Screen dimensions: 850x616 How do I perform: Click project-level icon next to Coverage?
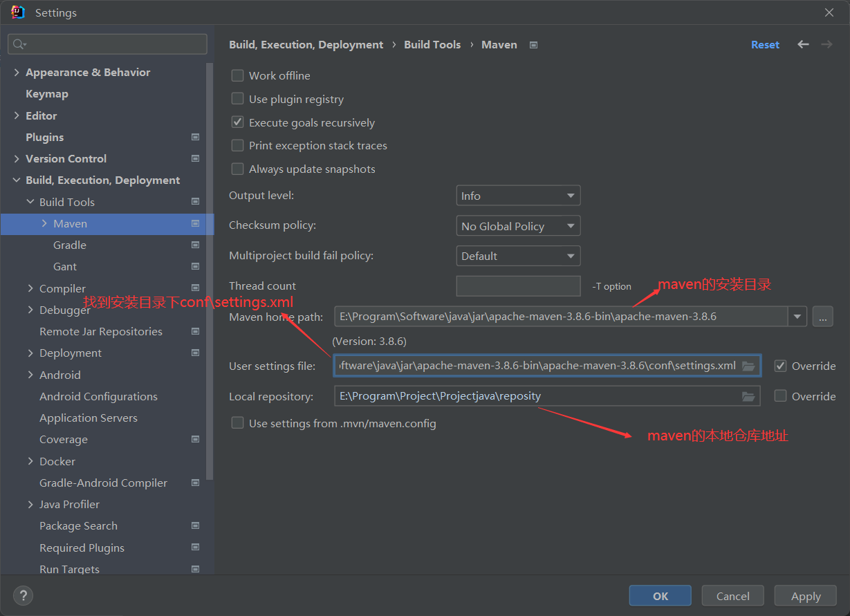pos(195,439)
